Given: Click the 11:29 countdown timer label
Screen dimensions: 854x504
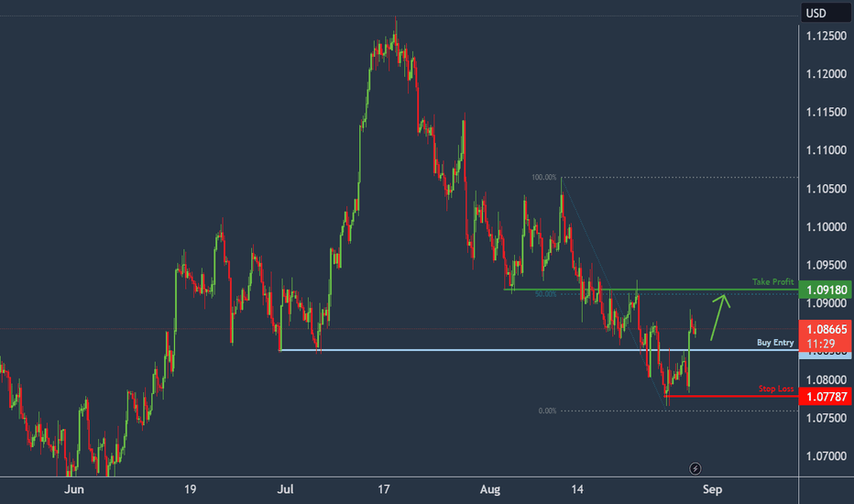Looking at the screenshot, I should pos(821,344).
